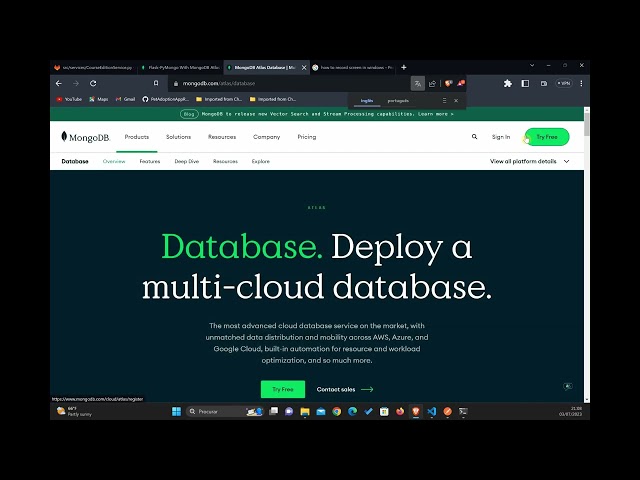Go back with the browser back arrow

tap(59, 83)
